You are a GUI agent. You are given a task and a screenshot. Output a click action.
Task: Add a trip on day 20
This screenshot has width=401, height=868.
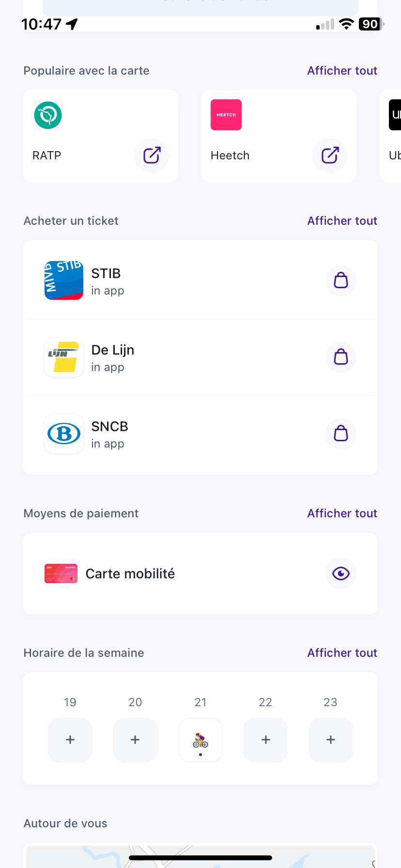(x=135, y=740)
